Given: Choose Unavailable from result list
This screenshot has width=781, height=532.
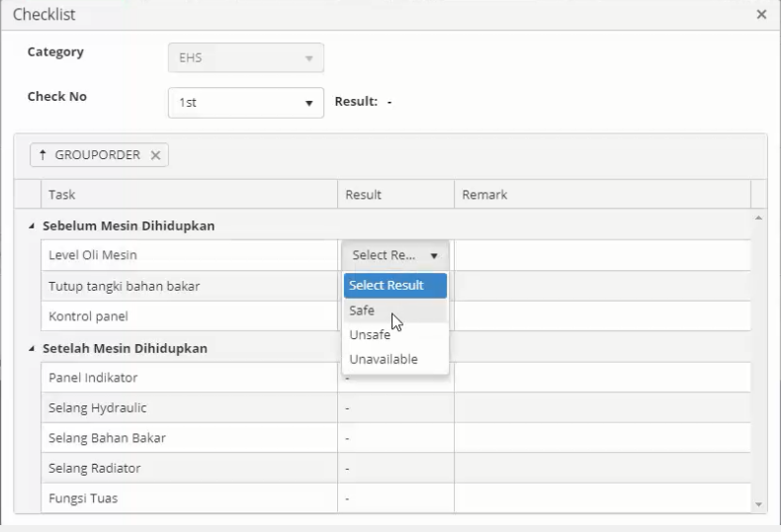Looking at the screenshot, I should [384, 359].
